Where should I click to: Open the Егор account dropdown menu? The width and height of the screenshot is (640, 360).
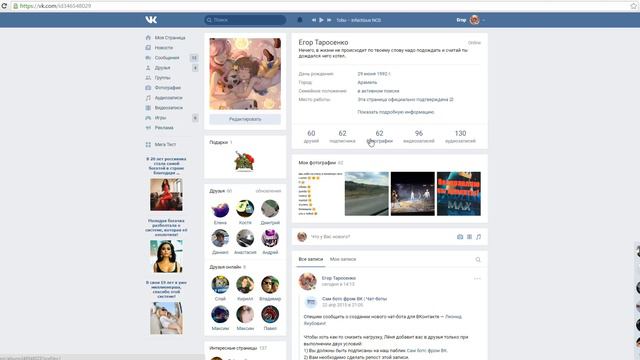(471, 20)
